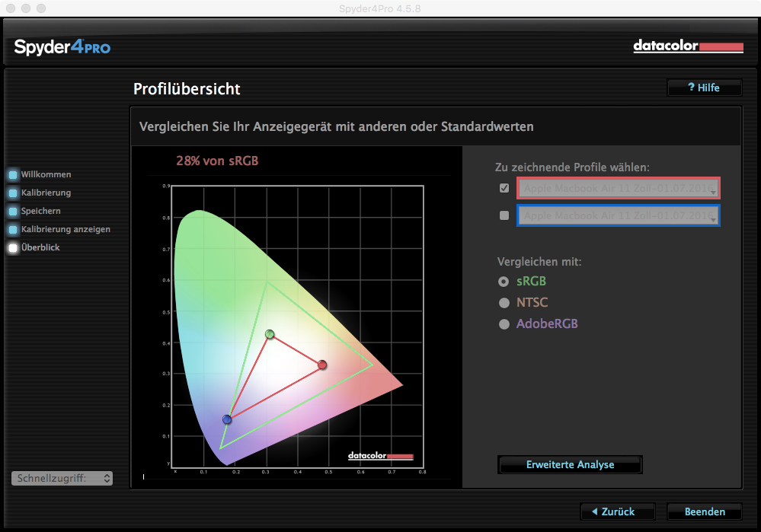This screenshot has width=761, height=532.
Task: Open the Hilfe help button
Action: click(x=704, y=88)
